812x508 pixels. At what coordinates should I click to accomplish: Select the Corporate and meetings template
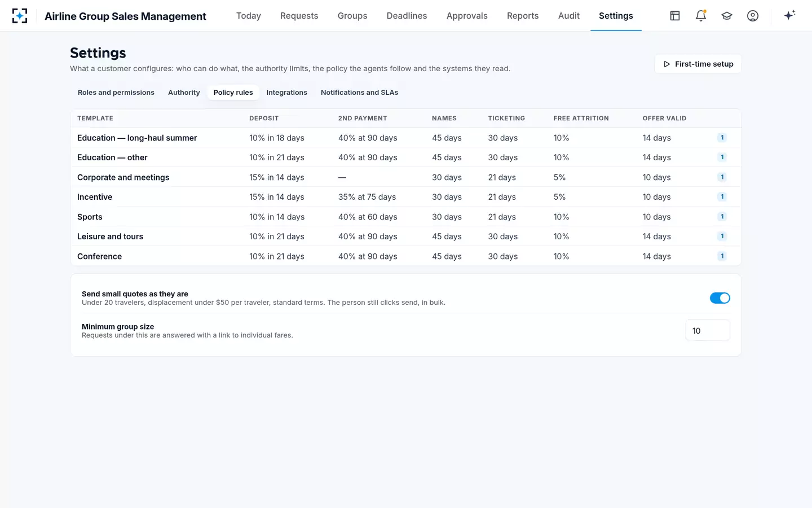(x=123, y=177)
